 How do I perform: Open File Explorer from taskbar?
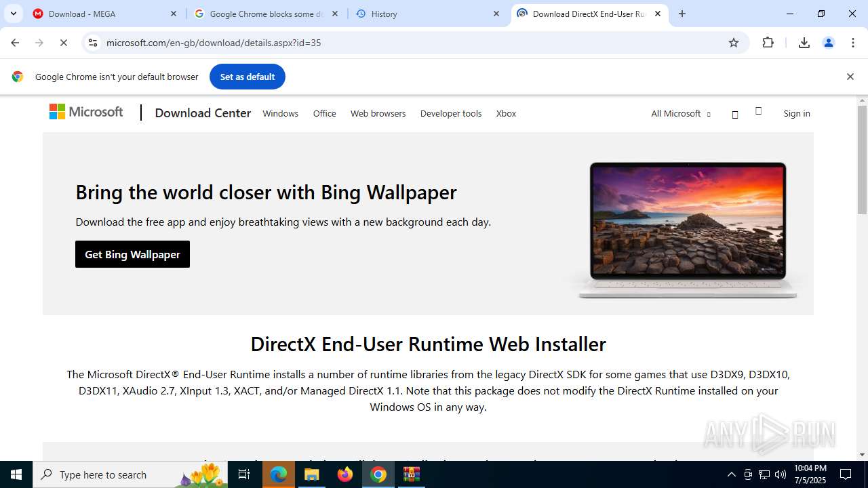tap(311, 474)
